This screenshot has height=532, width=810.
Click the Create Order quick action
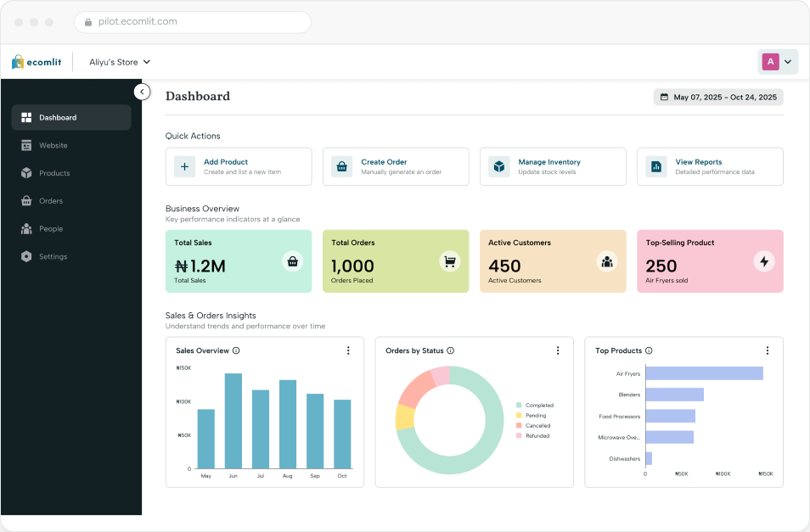(x=396, y=166)
